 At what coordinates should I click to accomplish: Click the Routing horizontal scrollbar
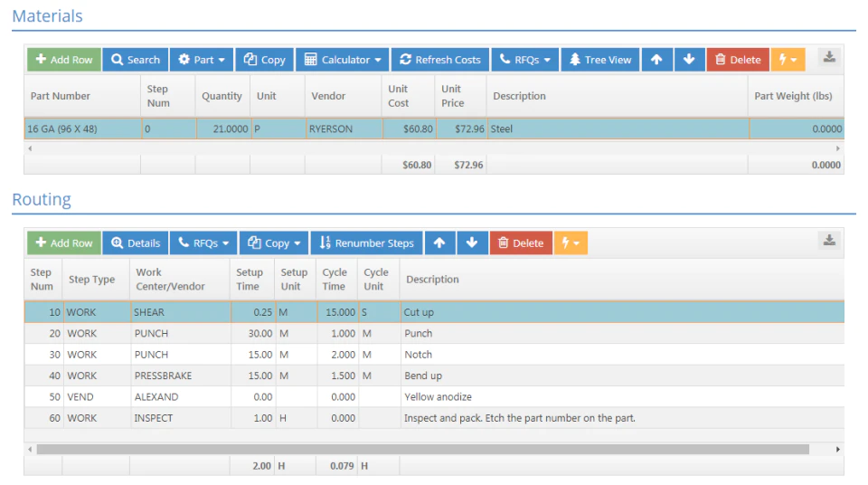[x=423, y=449]
